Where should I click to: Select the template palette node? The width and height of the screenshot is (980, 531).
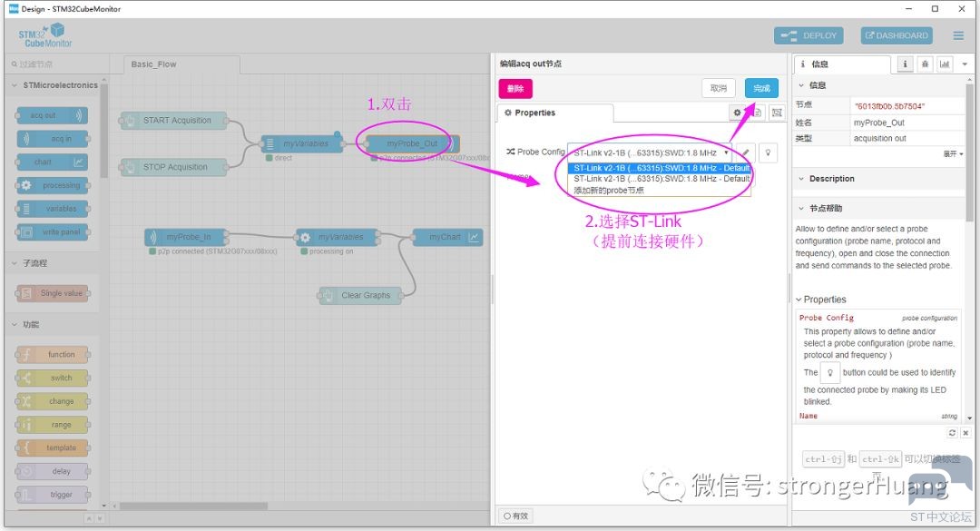[x=53, y=447]
